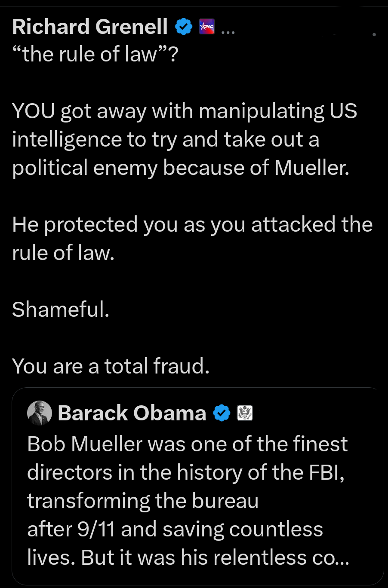Click the verified badge to view verification info
388x588 pixels.
(x=184, y=27)
